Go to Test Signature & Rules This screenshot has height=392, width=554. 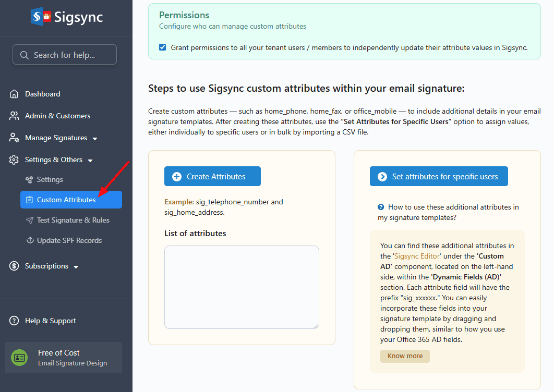[x=73, y=220]
